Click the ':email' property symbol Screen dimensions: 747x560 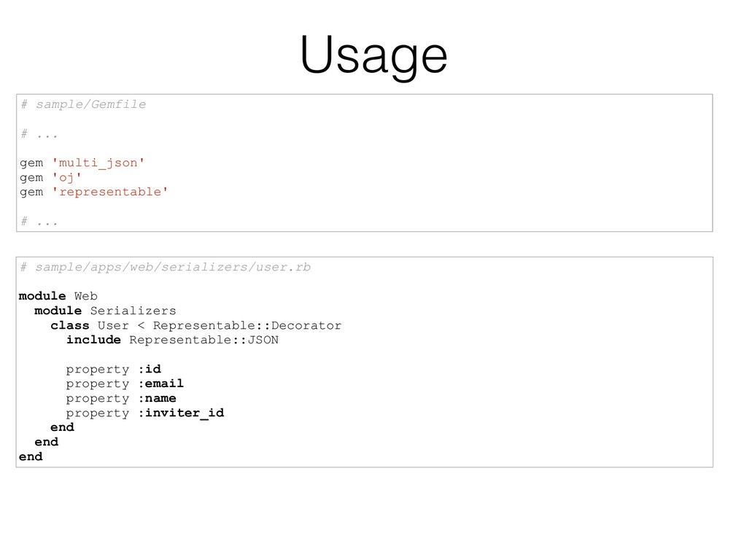pos(161,384)
